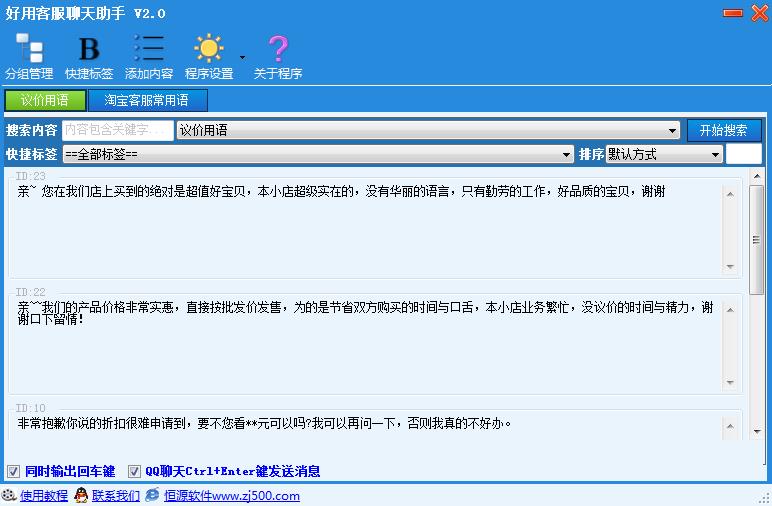Toggle 同时输出回车键 checkbox
Image resolution: width=772 pixels, height=506 pixels.
click(x=13, y=472)
